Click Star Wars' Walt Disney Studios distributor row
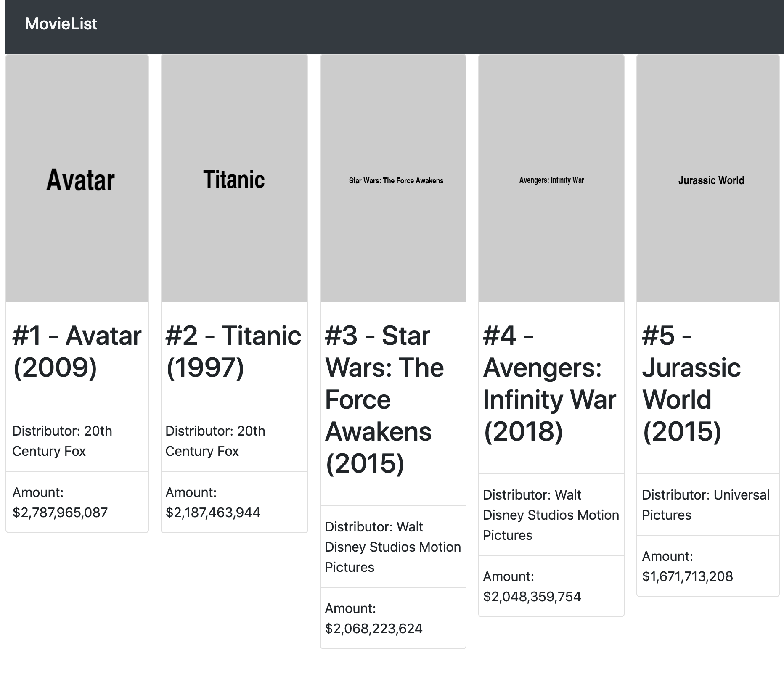Screen dimensions: 784x674 [393, 547]
